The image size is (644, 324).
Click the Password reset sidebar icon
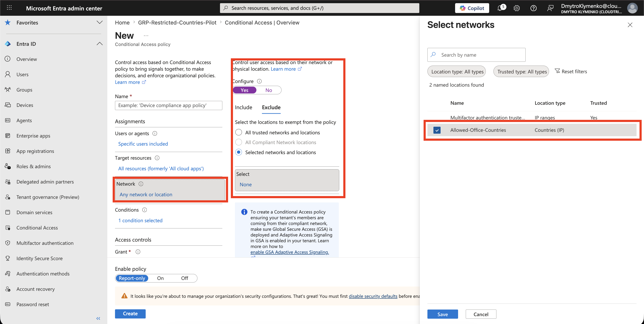[x=8, y=304]
